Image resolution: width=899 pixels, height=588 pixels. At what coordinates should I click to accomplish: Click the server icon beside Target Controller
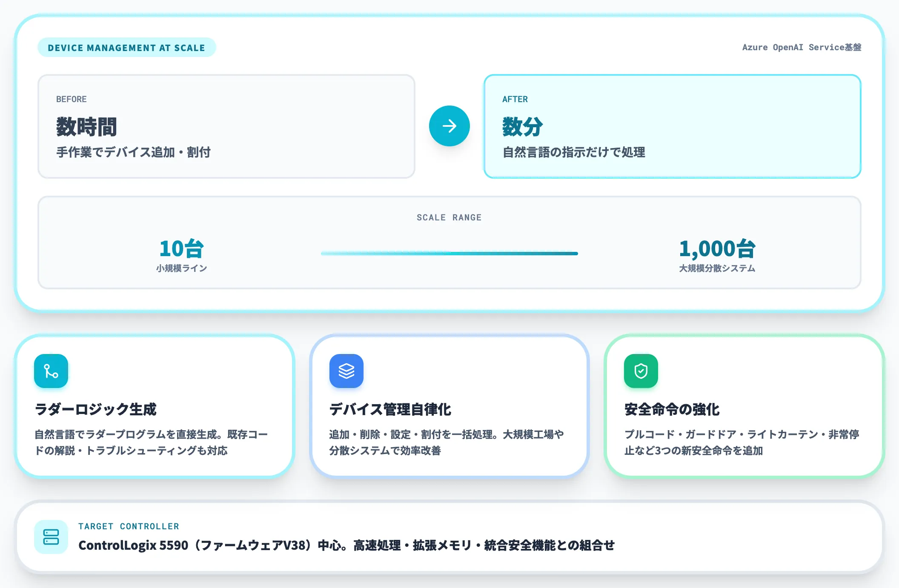[51, 537]
